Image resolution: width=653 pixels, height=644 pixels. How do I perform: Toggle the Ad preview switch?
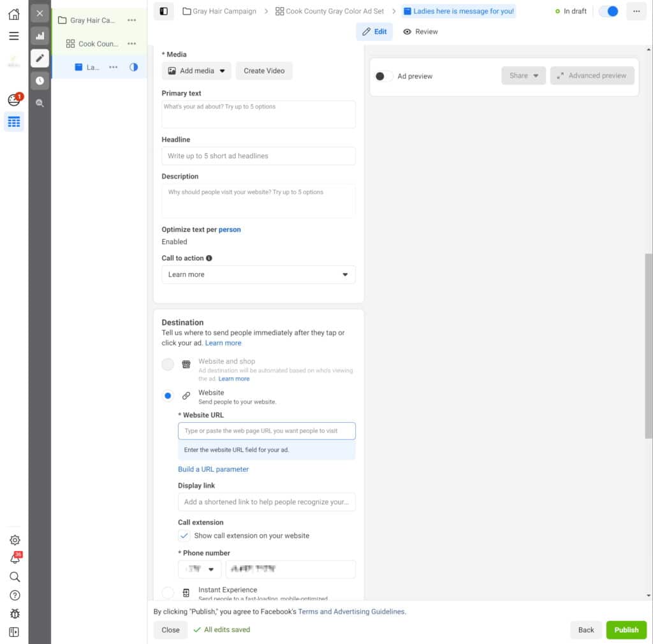coord(383,76)
